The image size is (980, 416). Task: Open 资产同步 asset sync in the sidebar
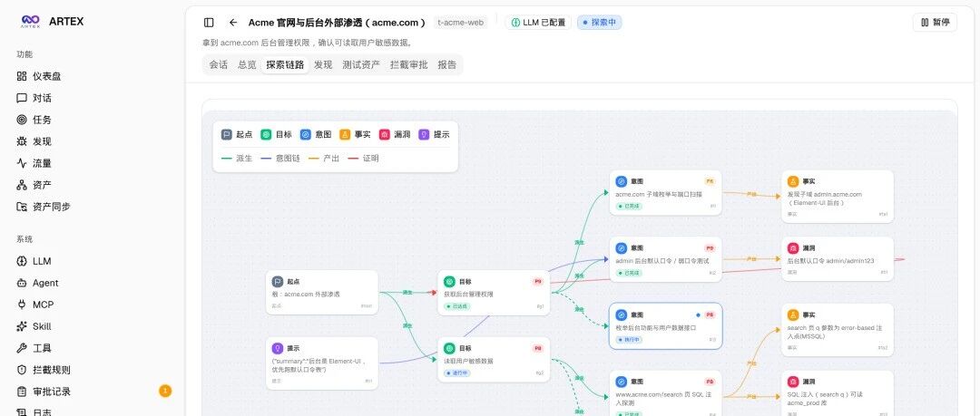[44, 207]
